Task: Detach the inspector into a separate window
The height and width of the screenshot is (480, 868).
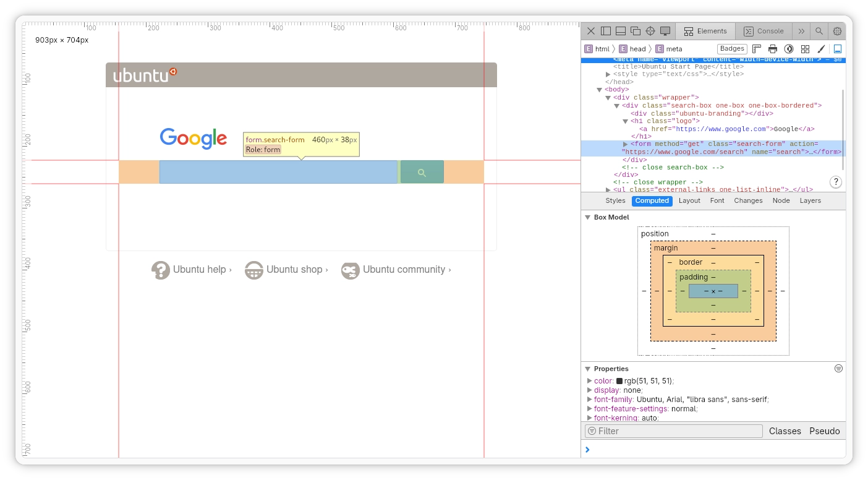Action: [x=636, y=31]
